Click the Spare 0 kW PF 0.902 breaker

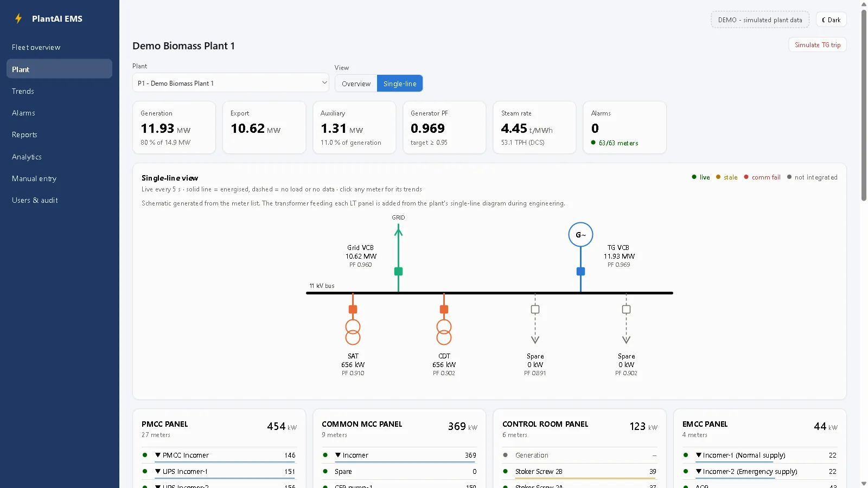pyautogui.click(x=626, y=310)
